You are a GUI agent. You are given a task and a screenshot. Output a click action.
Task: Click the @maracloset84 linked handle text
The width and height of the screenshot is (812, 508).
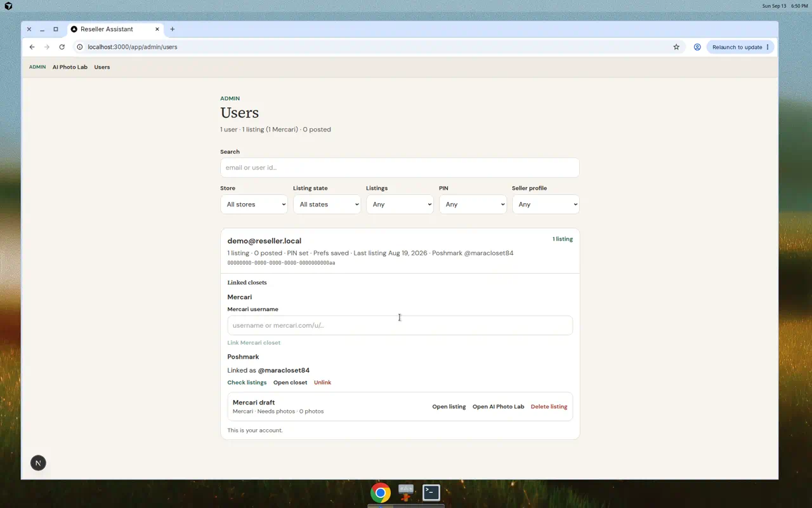284,370
